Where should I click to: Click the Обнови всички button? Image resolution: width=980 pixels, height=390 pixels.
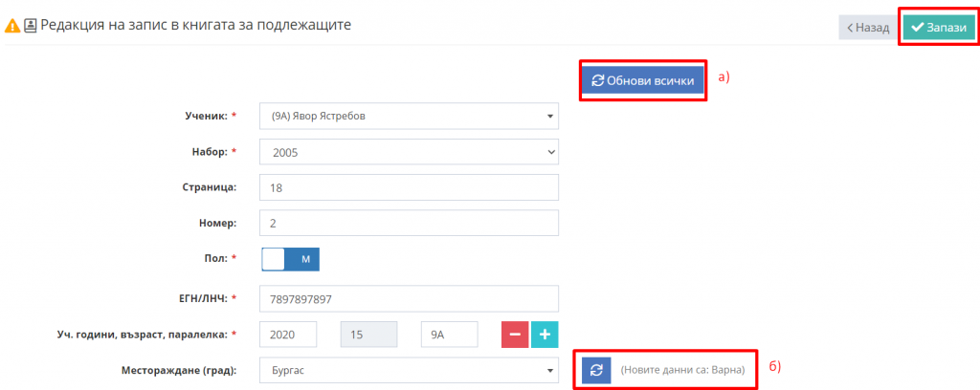coord(642,80)
